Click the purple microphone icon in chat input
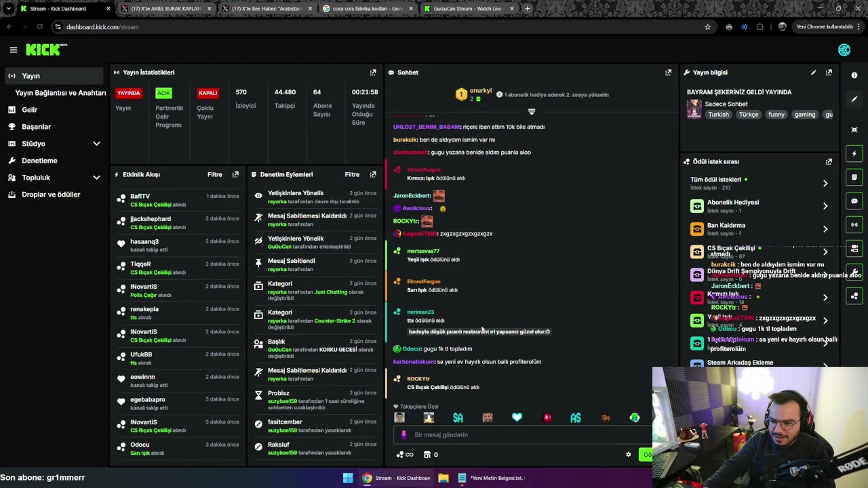 (403, 434)
